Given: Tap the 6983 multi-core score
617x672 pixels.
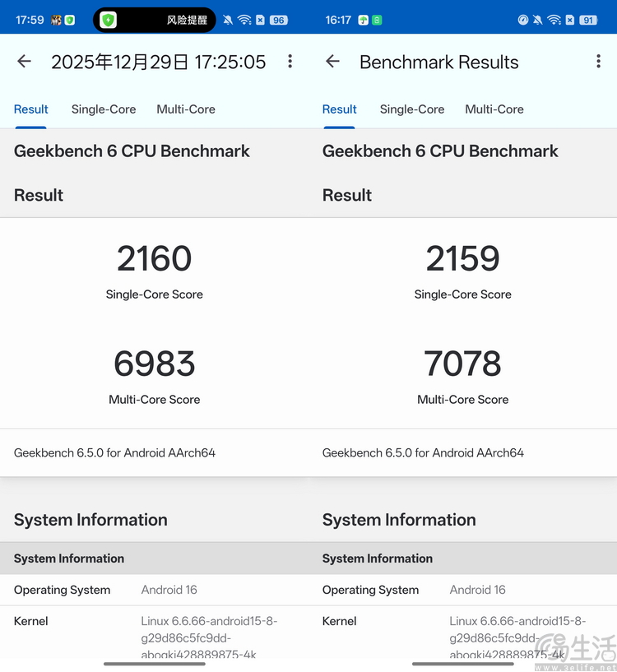Looking at the screenshot, I should pos(154,364).
